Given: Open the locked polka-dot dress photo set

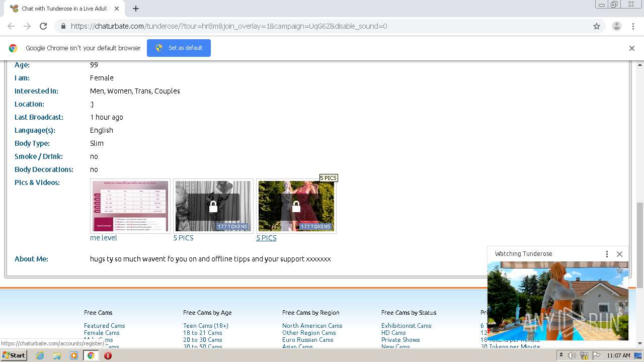Looking at the screenshot, I should 296,206.
